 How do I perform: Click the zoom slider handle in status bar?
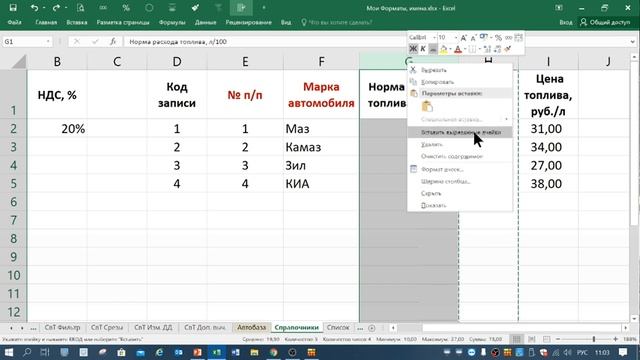(x=594, y=339)
